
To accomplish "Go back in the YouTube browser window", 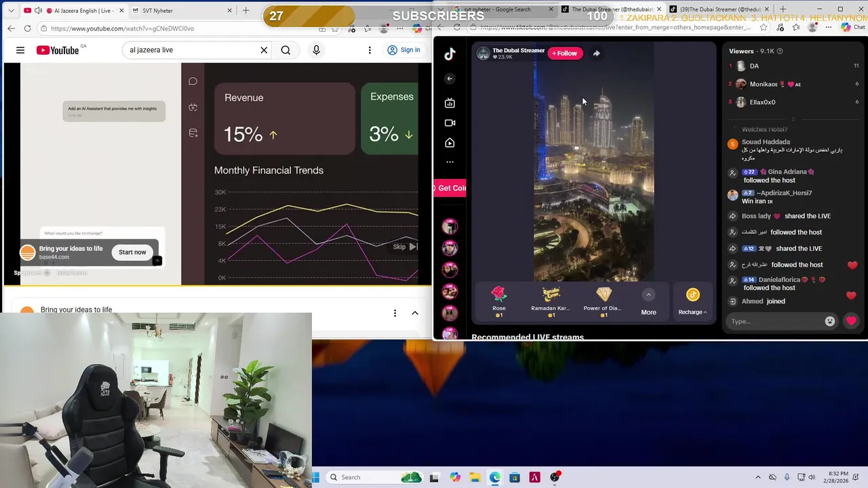I will tap(11, 28).
